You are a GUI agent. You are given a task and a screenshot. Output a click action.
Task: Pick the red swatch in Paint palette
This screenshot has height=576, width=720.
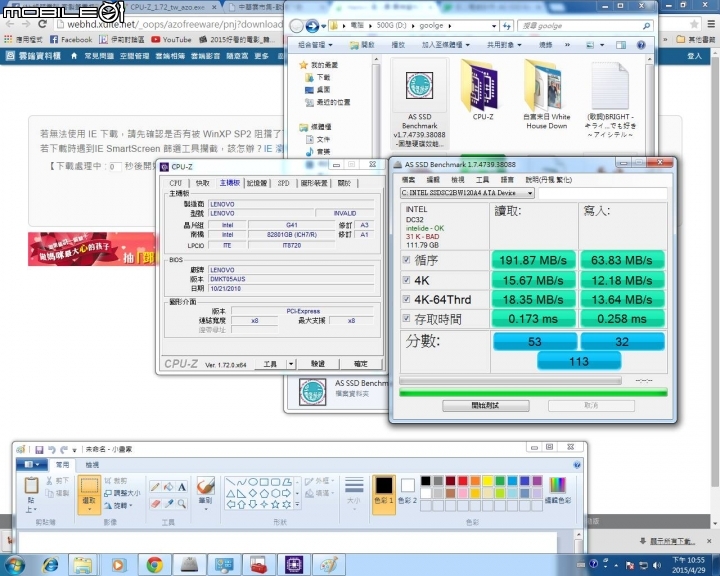(x=463, y=481)
